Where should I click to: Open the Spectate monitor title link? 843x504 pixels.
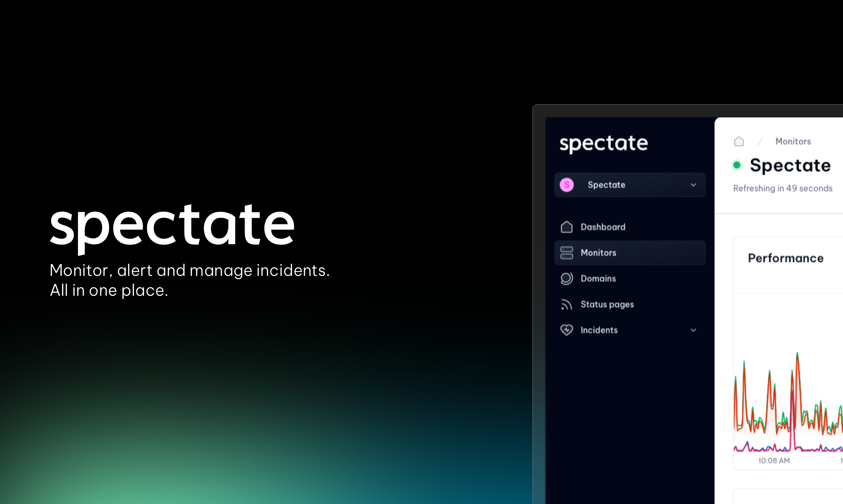point(791,165)
